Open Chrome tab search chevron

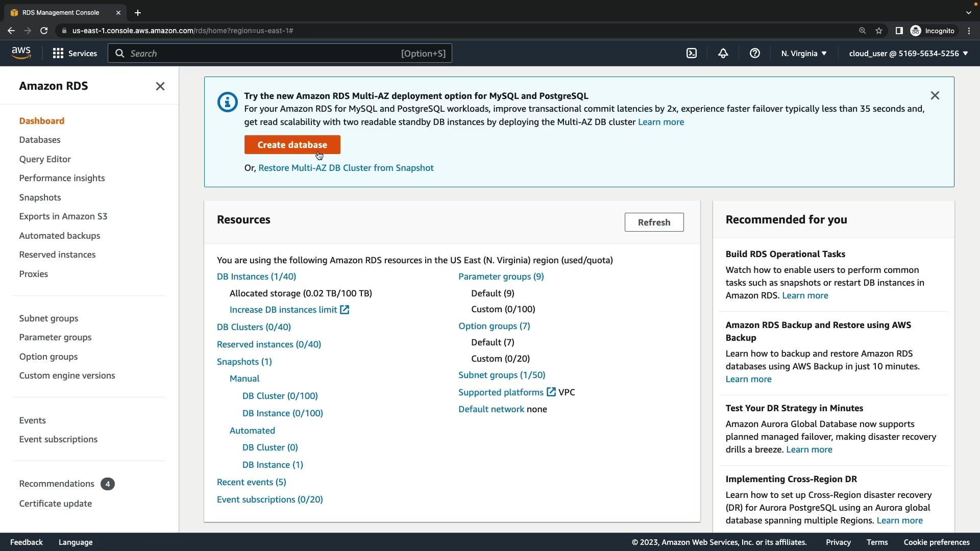click(969, 13)
